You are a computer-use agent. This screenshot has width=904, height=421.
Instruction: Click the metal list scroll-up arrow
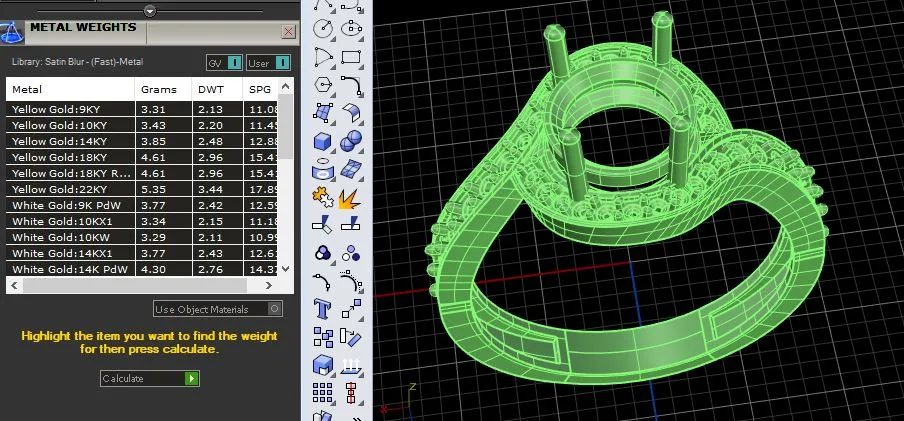(285, 87)
